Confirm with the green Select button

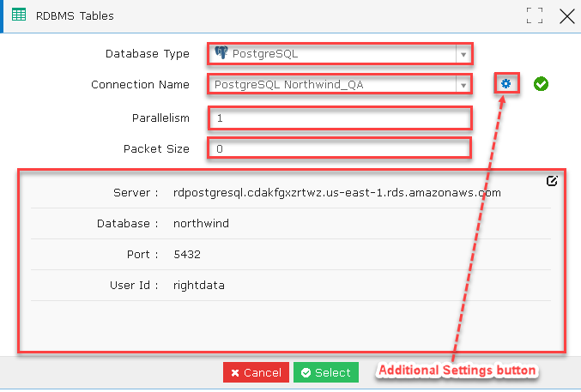[326, 372]
